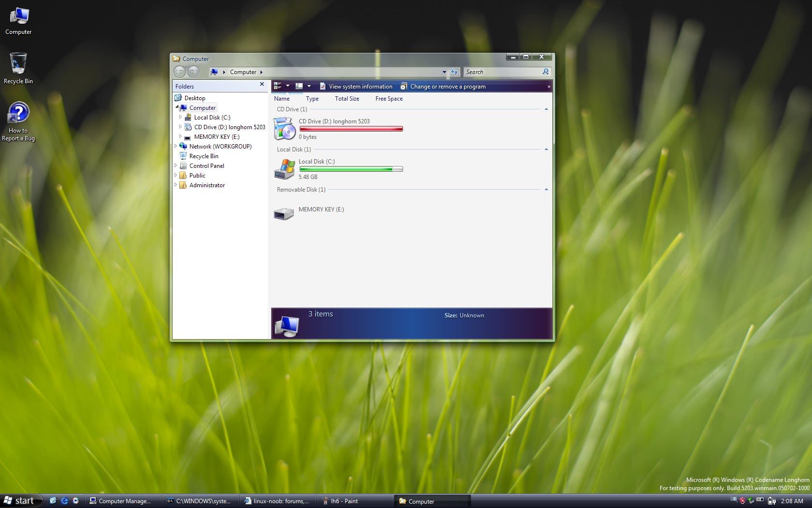The height and width of the screenshot is (508, 812).
Task: Select the Local Disk (C:) drive icon
Action: click(x=285, y=169)
